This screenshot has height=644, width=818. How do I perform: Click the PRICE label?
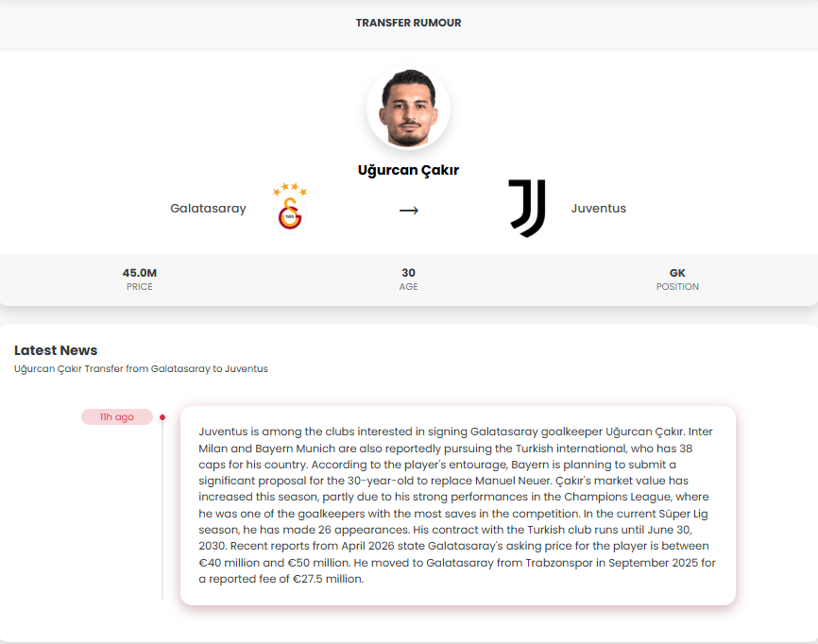point(140,287)
